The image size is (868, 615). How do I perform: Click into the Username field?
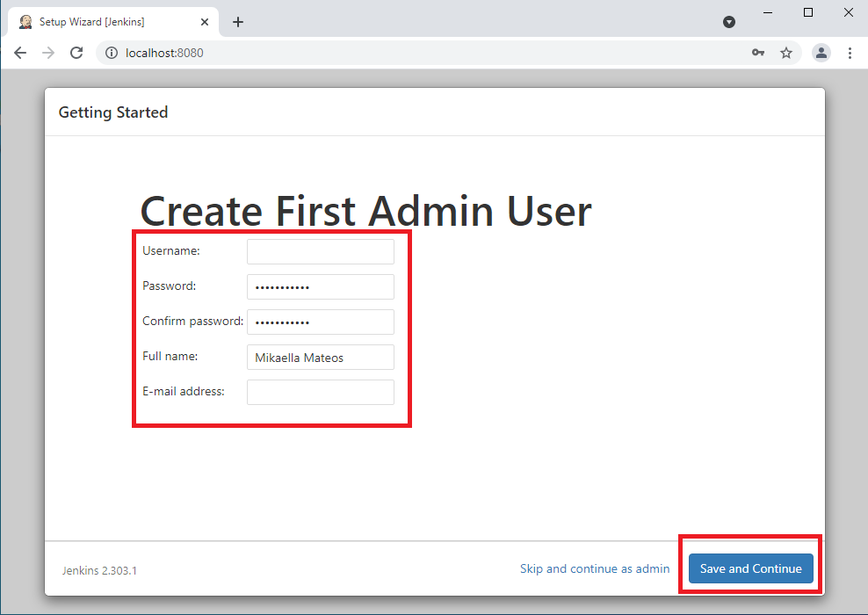[321, 252]
